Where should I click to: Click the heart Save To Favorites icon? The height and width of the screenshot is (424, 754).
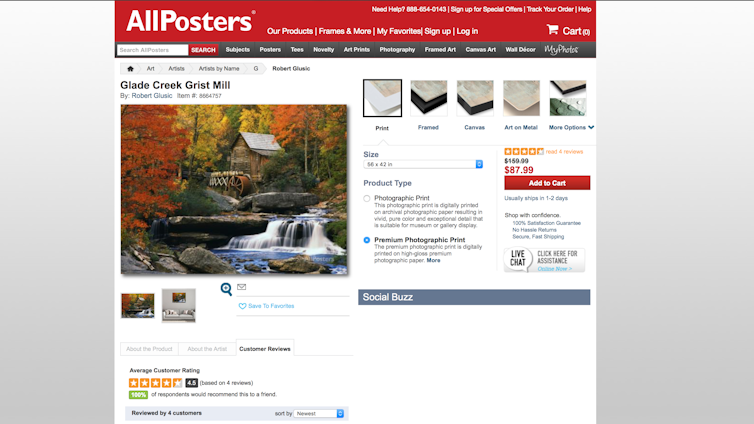click(x=242, y=306)
